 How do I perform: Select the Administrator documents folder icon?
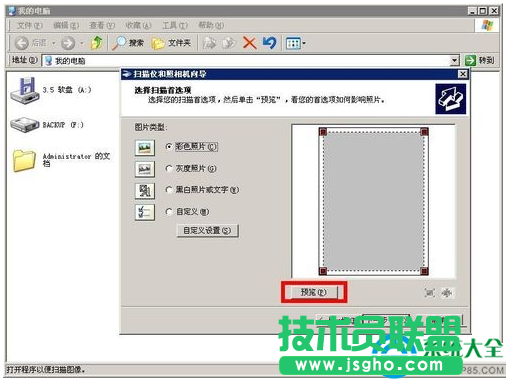tap(24, 161)
